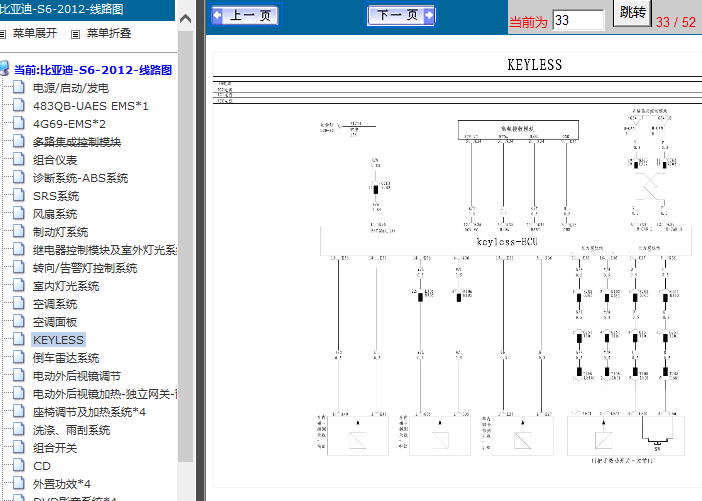Click page icon beside 空调系统

tap(19, 303)
